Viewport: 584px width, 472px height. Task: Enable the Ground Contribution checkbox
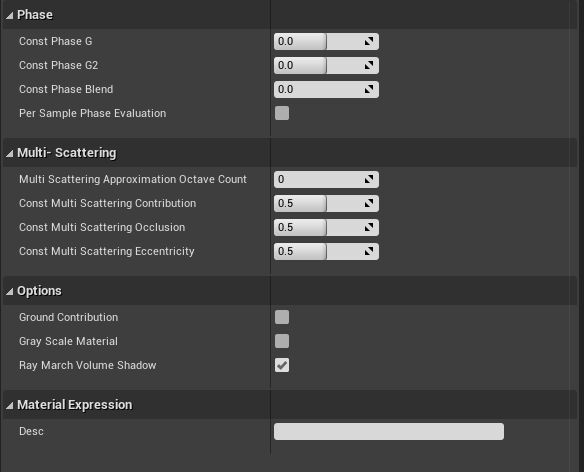(282, 317)
